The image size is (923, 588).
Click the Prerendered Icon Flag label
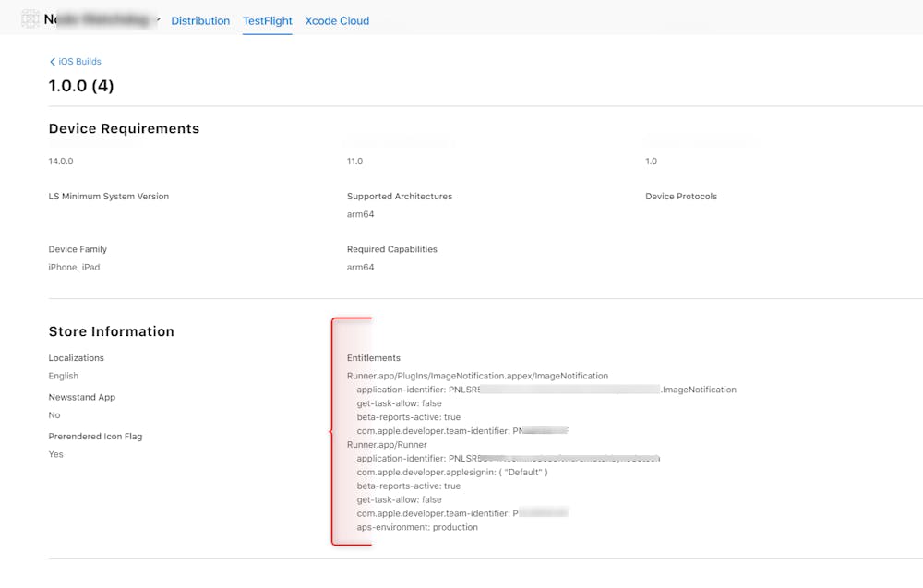[95, 437]
